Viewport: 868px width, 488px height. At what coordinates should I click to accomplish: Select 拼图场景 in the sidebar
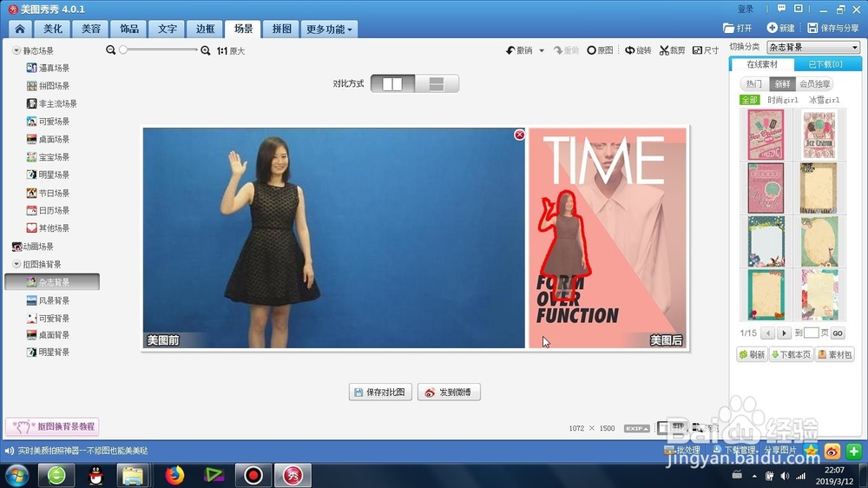(x=48, y=86)
